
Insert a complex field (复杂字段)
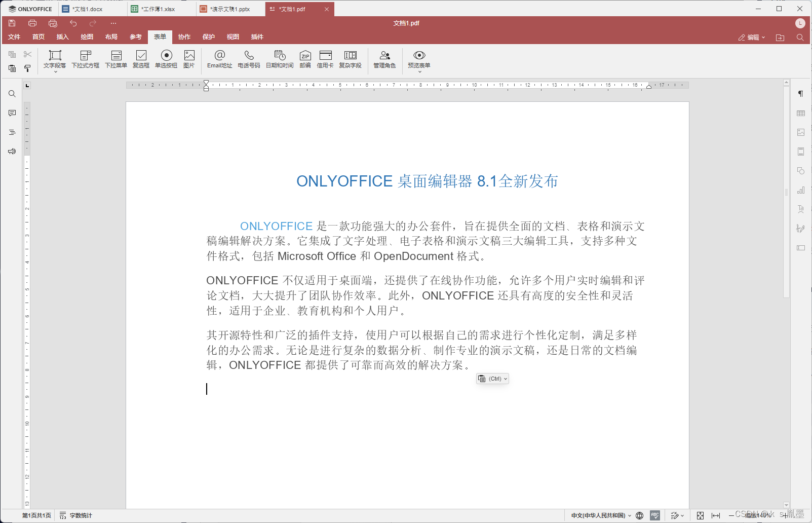coord(350,59)
